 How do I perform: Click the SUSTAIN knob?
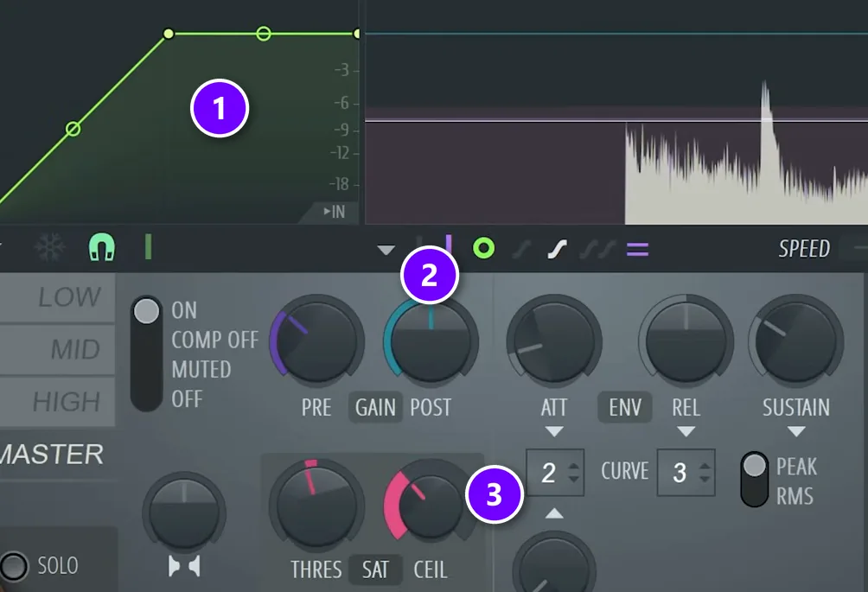click(796, 341)
